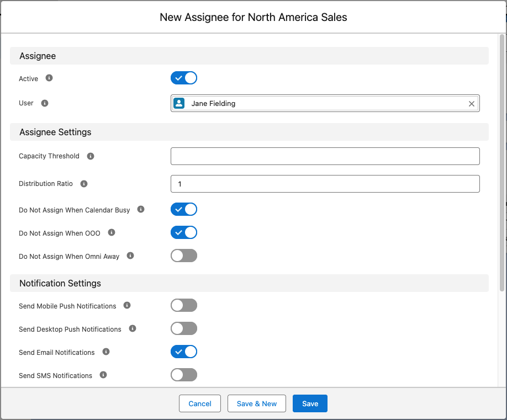Enable Send Mobile Push Notifications toggle
This screenshot has width=507, height=420.
[184, 305]
